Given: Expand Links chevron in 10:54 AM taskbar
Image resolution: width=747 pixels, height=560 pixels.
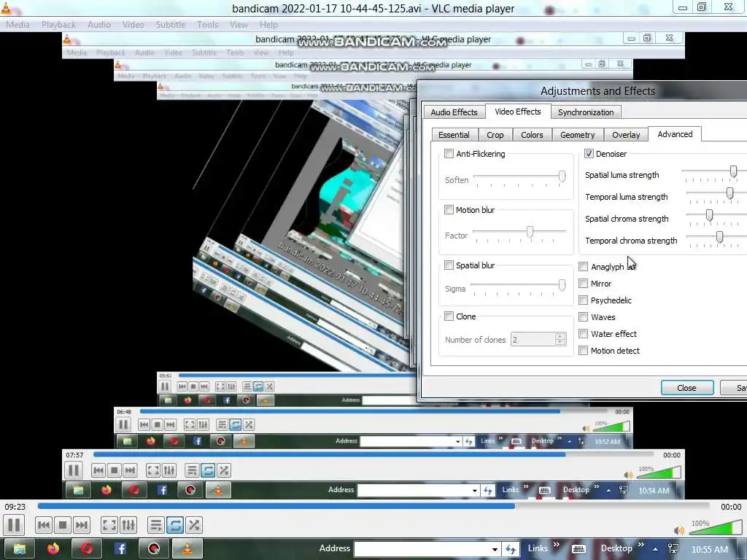Looking at the screenshot, I should (x=526, y=486).
